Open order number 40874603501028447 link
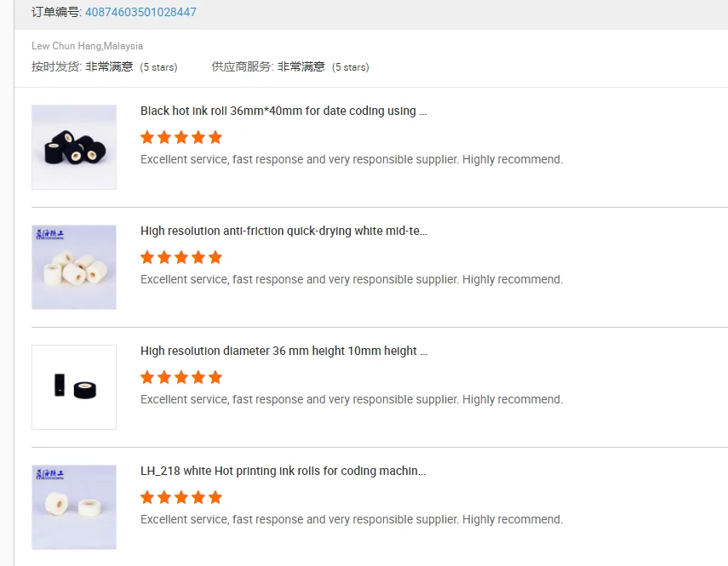The width and height of the screenshot is (728, 566). [x=140, y=12]
